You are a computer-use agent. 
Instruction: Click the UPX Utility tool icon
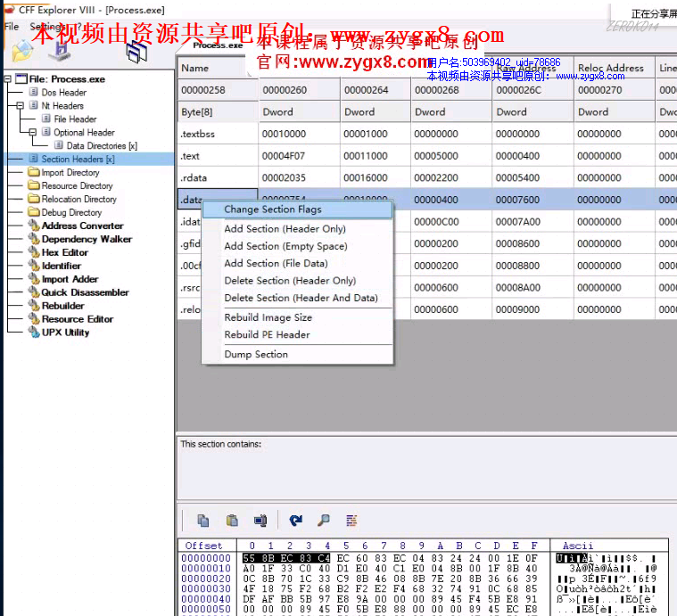pos(34,333)
